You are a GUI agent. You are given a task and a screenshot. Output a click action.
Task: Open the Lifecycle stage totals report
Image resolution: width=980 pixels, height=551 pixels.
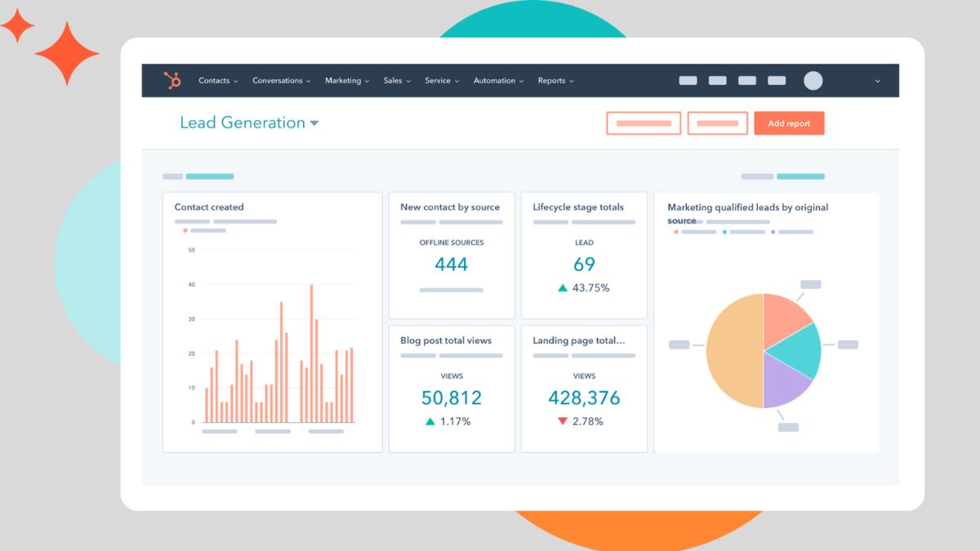point(578,207)
